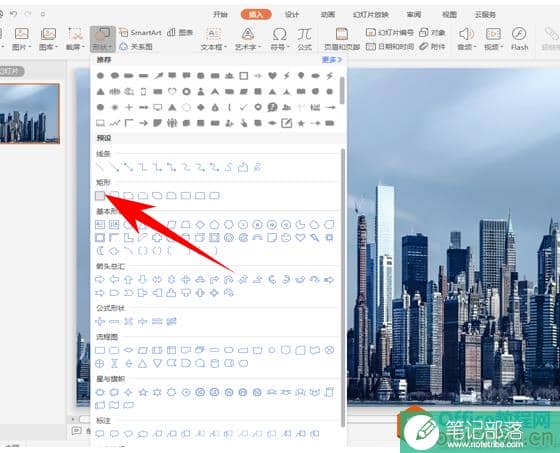Switch to the 开始 tab
The width and height of the screenshot is (560, 453).
(220, 15)
